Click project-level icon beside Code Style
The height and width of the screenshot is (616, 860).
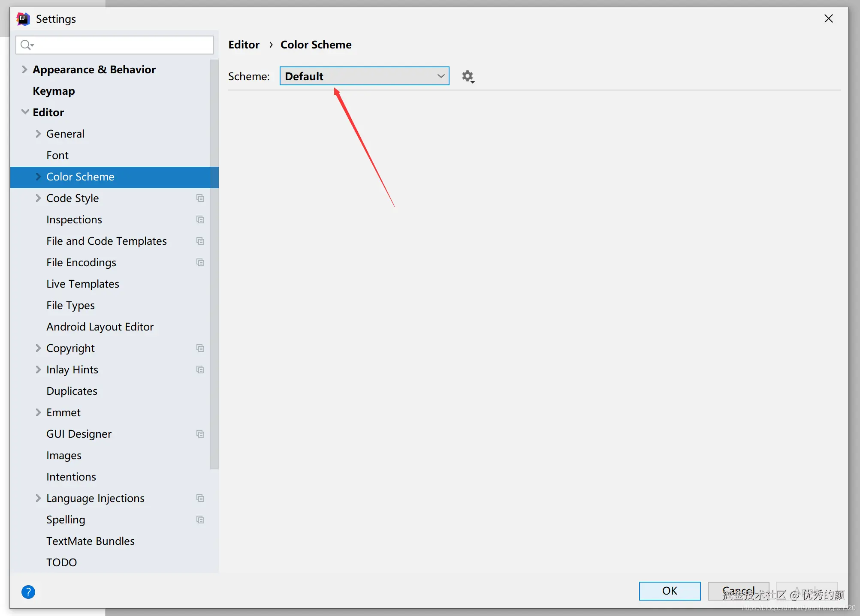(x=200, y=198)
